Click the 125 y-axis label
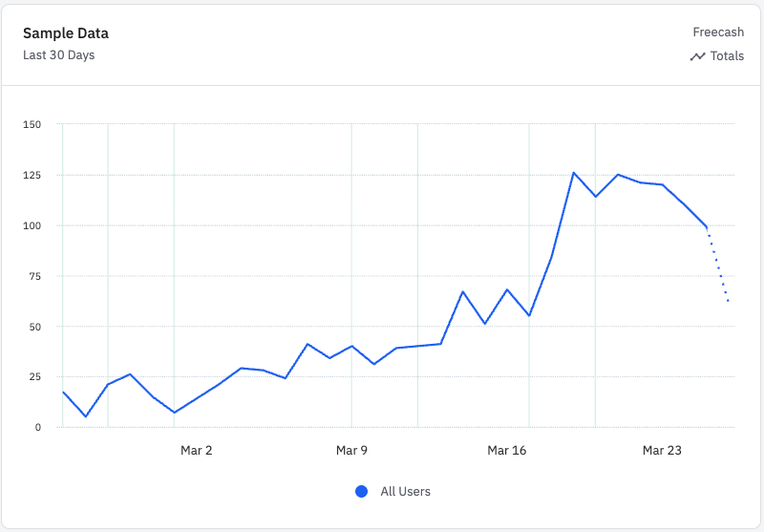The width and height of the screenshot is (764, 532). point(32,176)
